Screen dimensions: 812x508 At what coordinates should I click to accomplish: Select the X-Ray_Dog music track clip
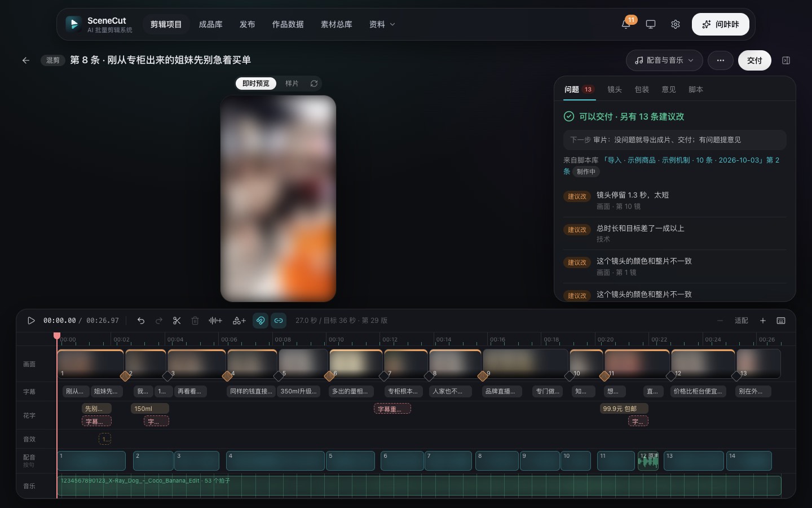click(x=419, y=486)
